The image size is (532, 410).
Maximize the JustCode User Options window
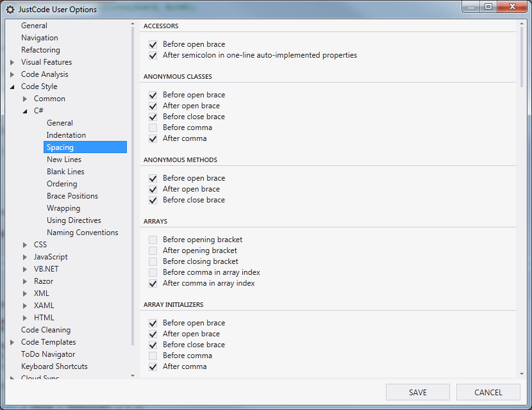pos(489,8)
